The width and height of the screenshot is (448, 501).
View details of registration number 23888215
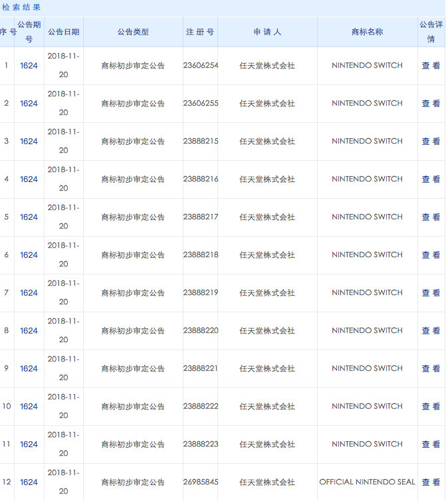(x=431, y=142)
